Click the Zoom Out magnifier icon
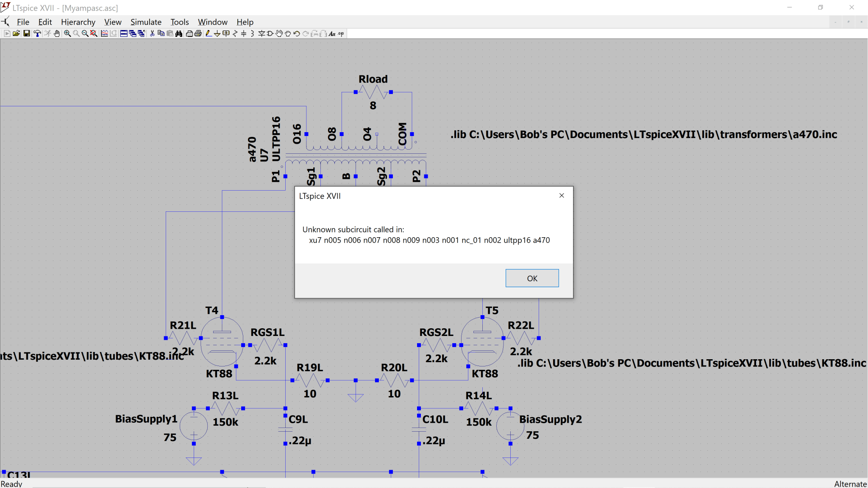This screenshot has width=868, height=488. point(85,33)
